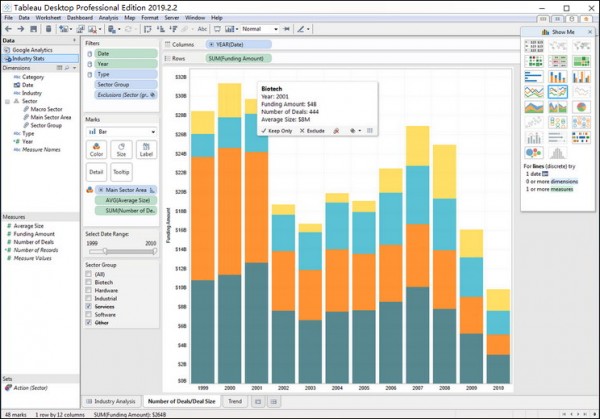
Task: Select stacked bars chart in Show Me
Action: point(558,77)
